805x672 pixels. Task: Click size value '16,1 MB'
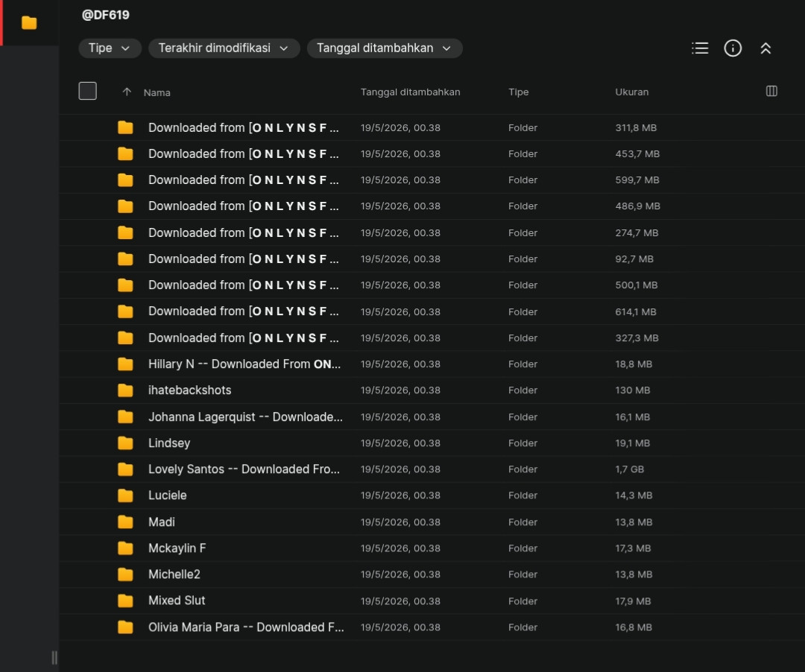pyautogui.click(x=633, y=416)
